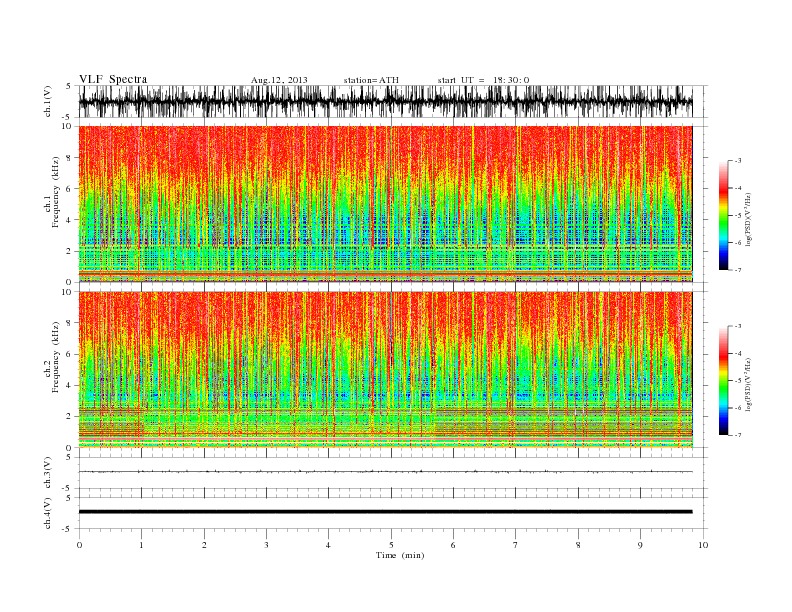
Task: Click time axis tick label "2"
Action: coord(204,545)
